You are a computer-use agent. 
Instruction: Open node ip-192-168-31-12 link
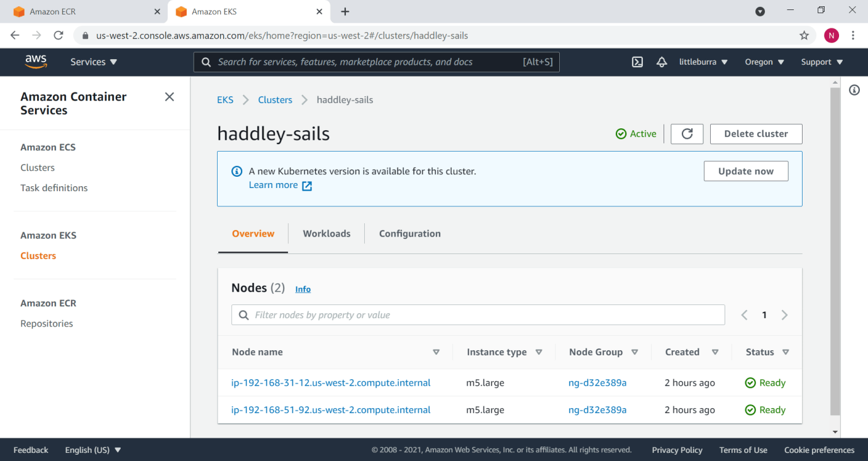[331, 382]
